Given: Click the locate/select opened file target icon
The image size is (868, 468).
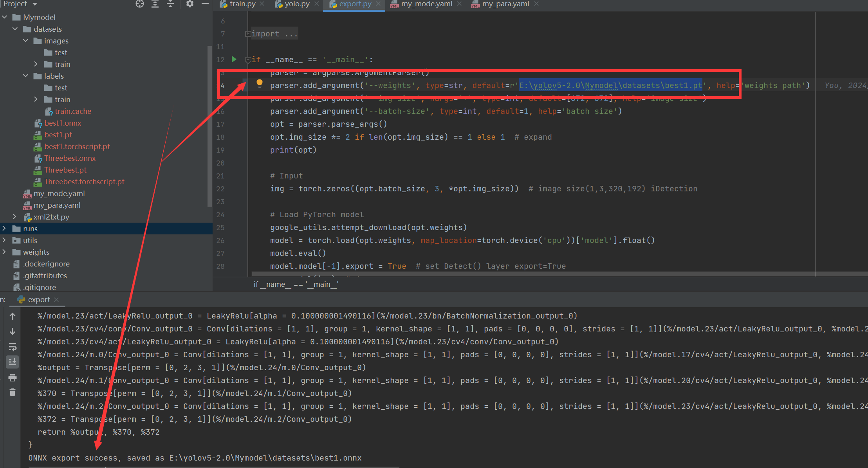Looking at the screenshot, I should pos(140,4).
